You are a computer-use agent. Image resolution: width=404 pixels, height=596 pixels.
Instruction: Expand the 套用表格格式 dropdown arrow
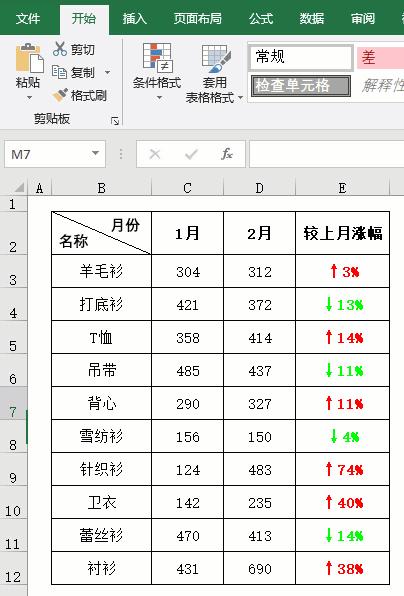[x=240, y=98]
